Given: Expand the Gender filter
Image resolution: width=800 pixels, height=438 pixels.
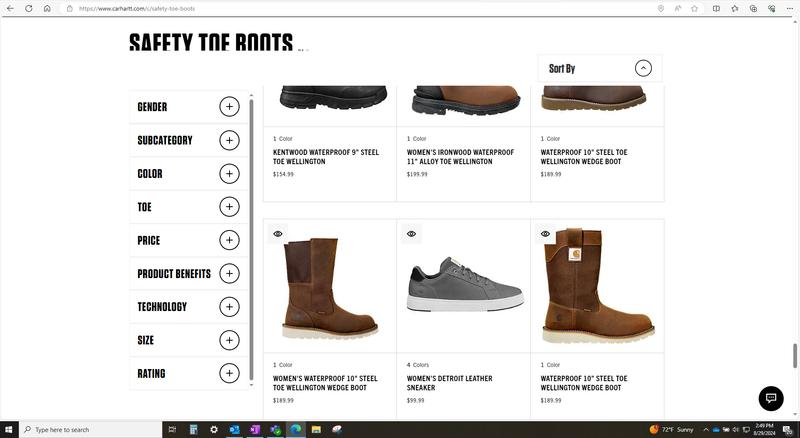Looking at the screenshot, I should point(229,107).
